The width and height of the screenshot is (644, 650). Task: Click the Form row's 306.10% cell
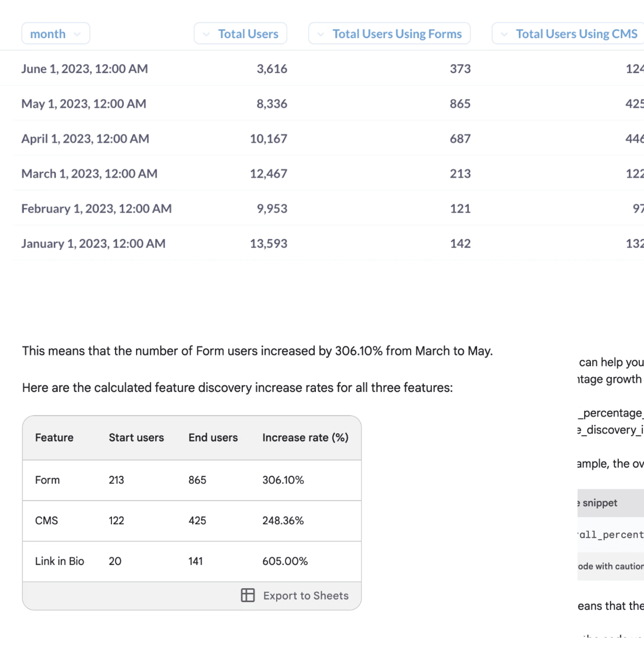[283, 480]
